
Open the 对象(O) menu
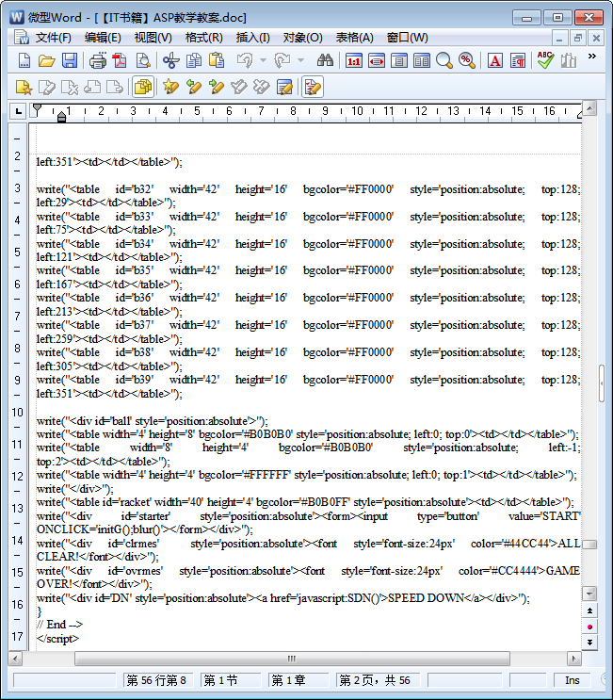(x=303, y=38)
